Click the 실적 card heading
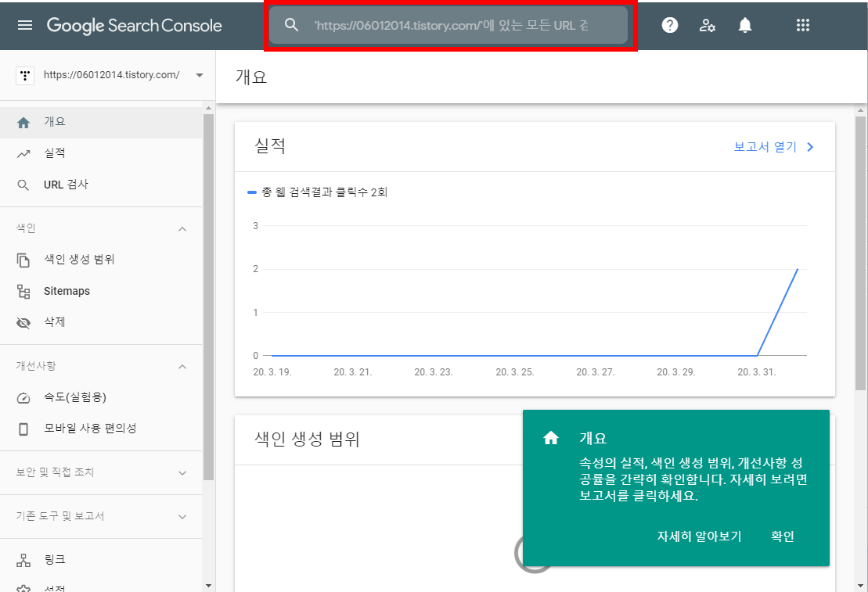 tap(269, 146)
